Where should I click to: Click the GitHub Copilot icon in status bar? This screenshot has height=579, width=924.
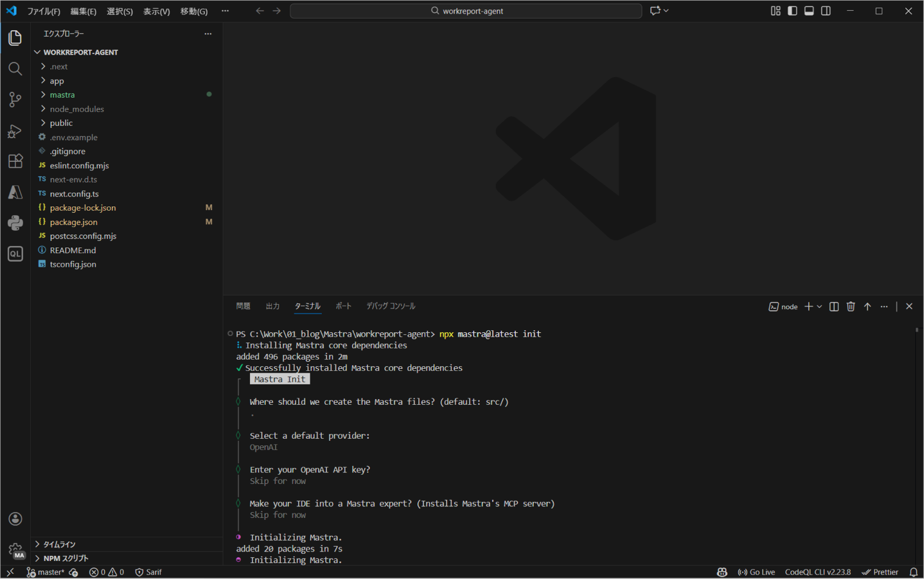pyautogui.click(x=721, y=571)
